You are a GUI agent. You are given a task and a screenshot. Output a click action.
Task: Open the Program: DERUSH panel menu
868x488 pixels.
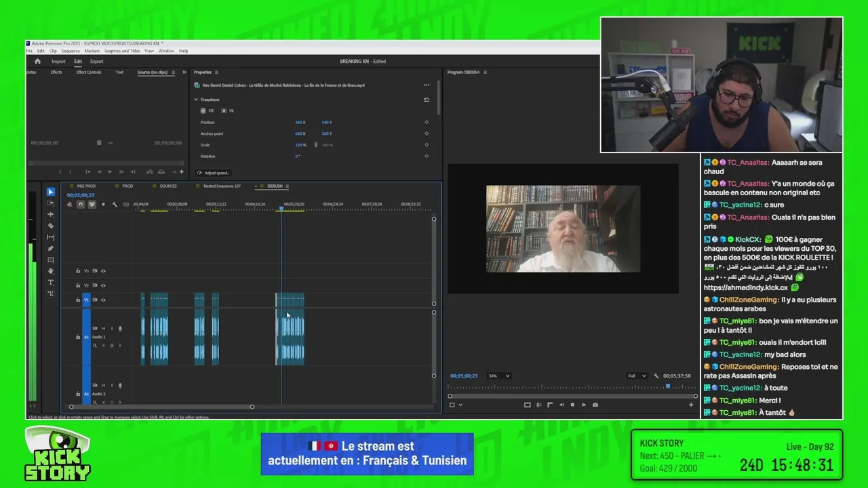click(x=485, y=72)
